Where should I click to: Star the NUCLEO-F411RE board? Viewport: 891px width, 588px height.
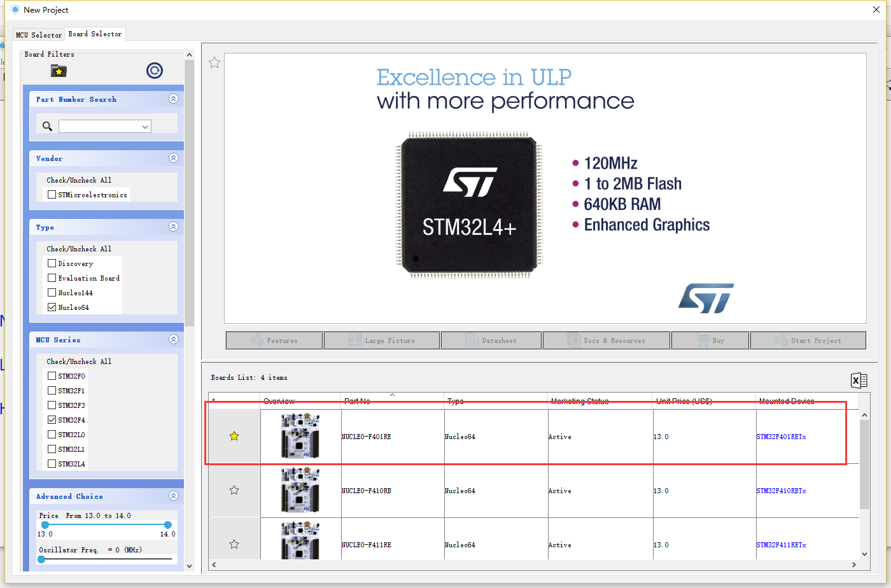tap(234, 544)
